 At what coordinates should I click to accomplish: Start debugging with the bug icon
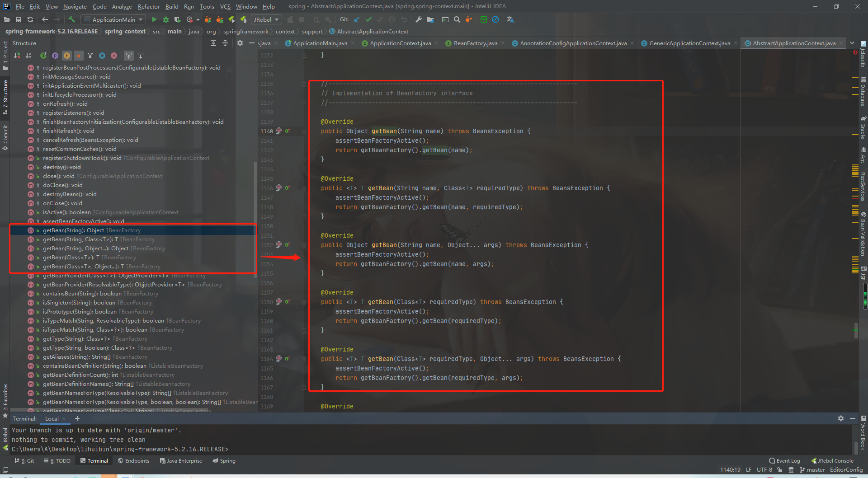point(166,19)
